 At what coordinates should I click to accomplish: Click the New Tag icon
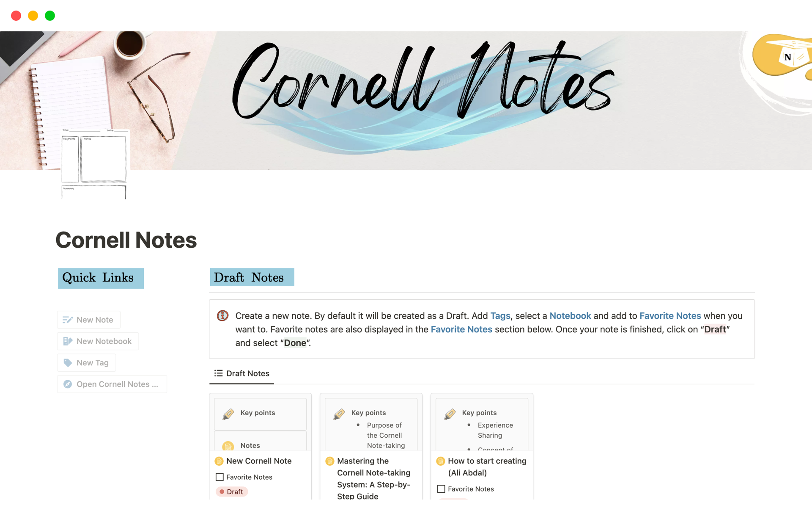[68, 362]
